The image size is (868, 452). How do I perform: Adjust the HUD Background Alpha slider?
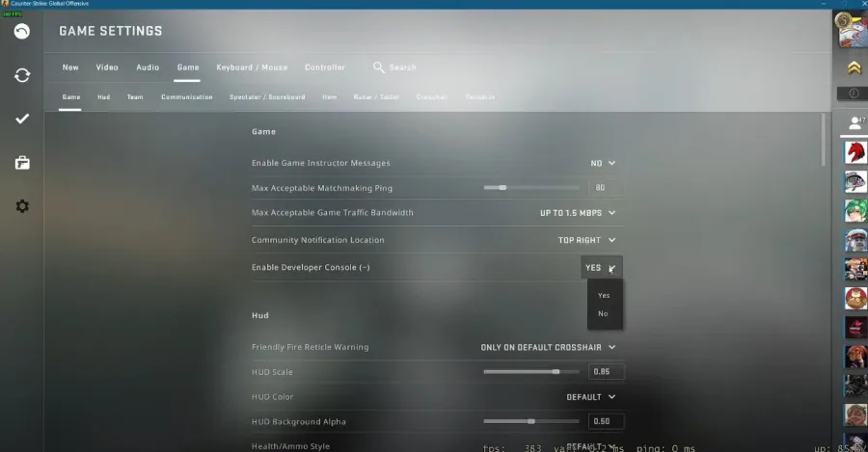point(531,421)
